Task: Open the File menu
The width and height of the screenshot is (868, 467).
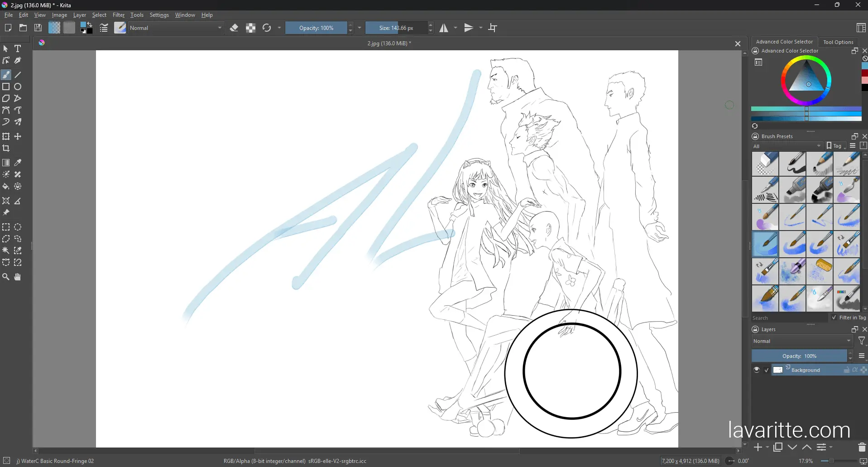Action: click(9, 15)
